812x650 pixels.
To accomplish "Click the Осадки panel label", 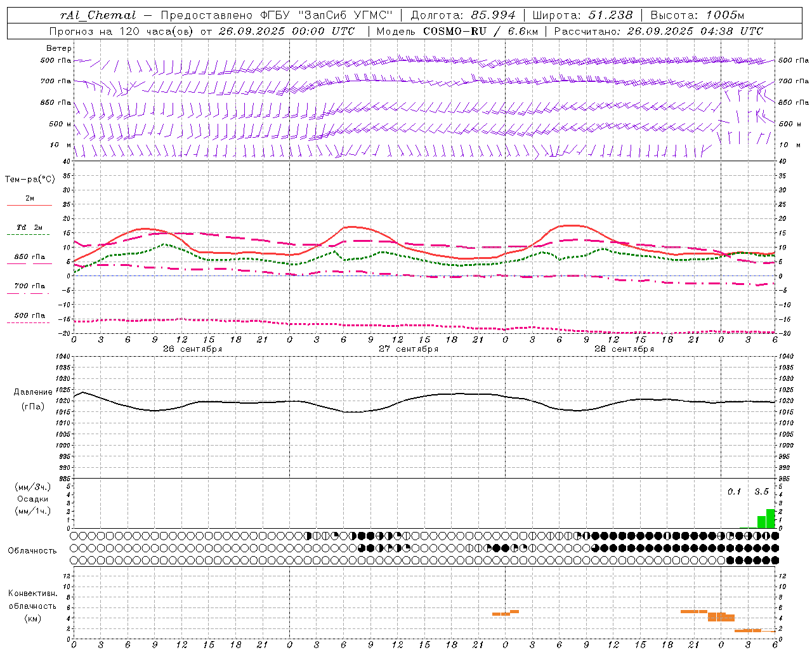I will click(33, 499).
